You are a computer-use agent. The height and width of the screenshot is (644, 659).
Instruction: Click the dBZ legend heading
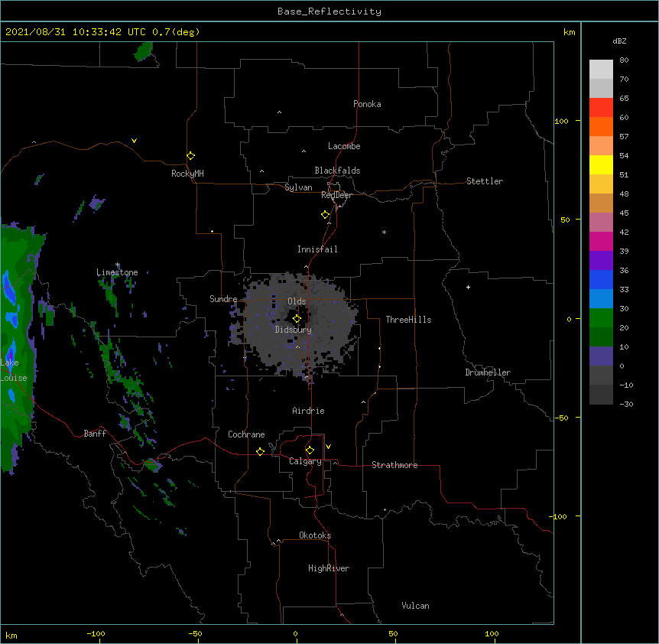tap(619, 41)
